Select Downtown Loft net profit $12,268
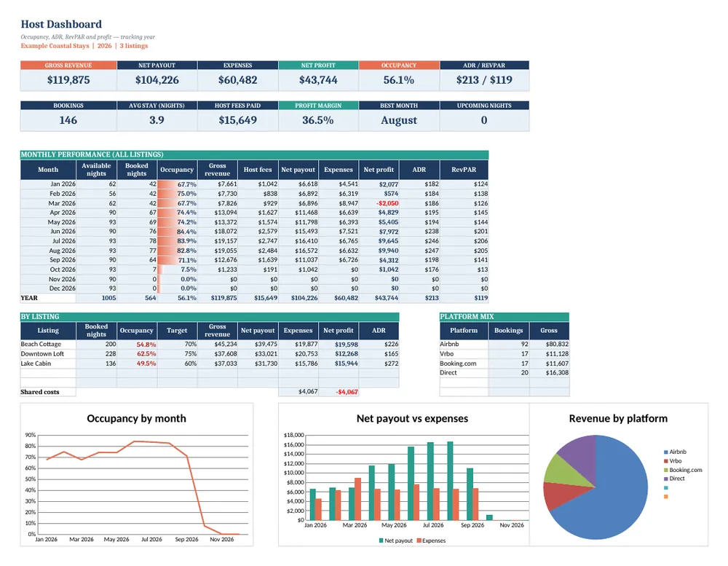 (x=347, y=353)
